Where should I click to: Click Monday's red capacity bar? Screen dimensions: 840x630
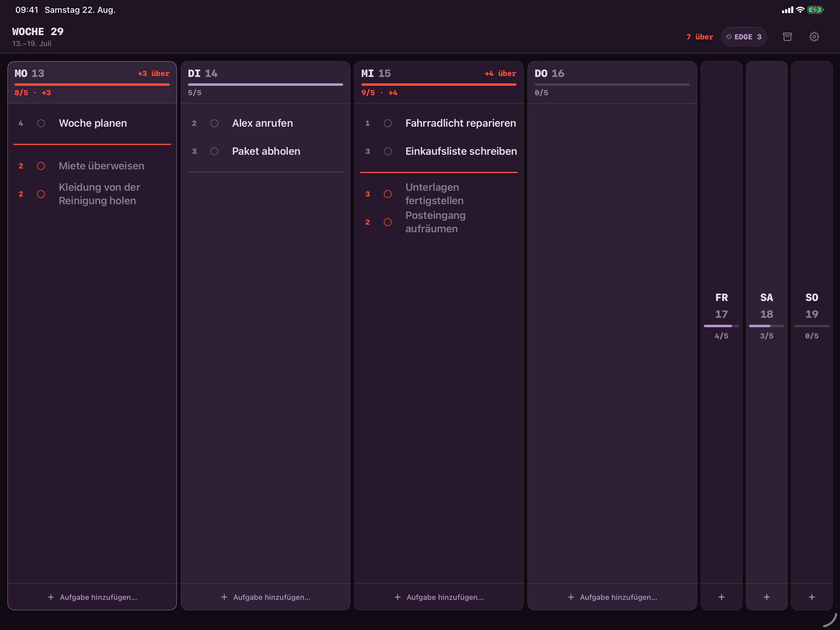(x=92, y=84)
